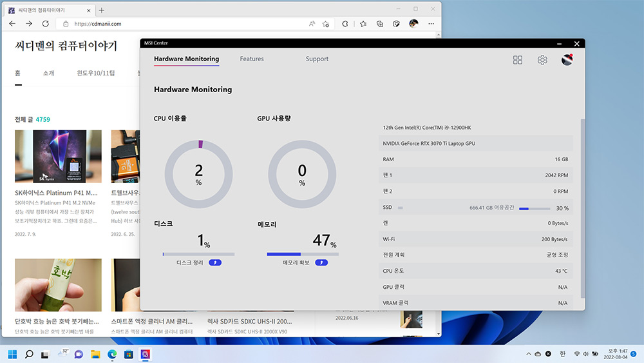The height and width of the screenshot is (363, 644).
Task: Switch to the Hardware Monitoring tab
Action: 187,59
